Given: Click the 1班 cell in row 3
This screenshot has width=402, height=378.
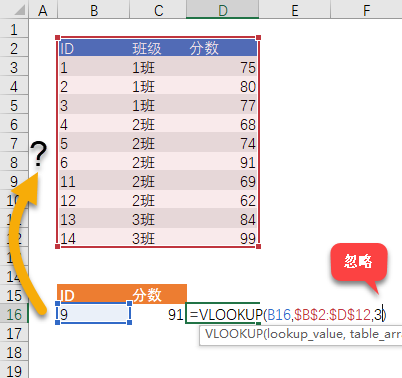Looking at the screenshot, I should (x=158, y=67).
